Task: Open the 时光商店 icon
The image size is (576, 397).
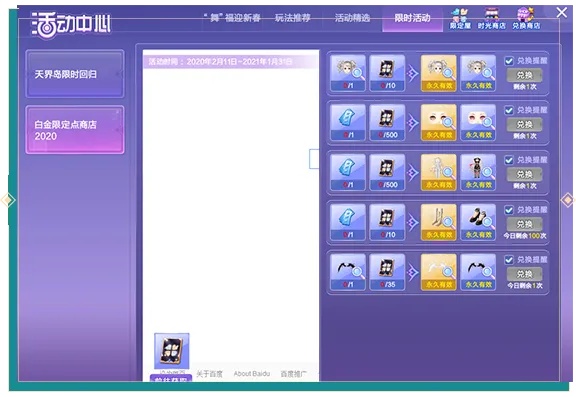Action: click(492, 18)
